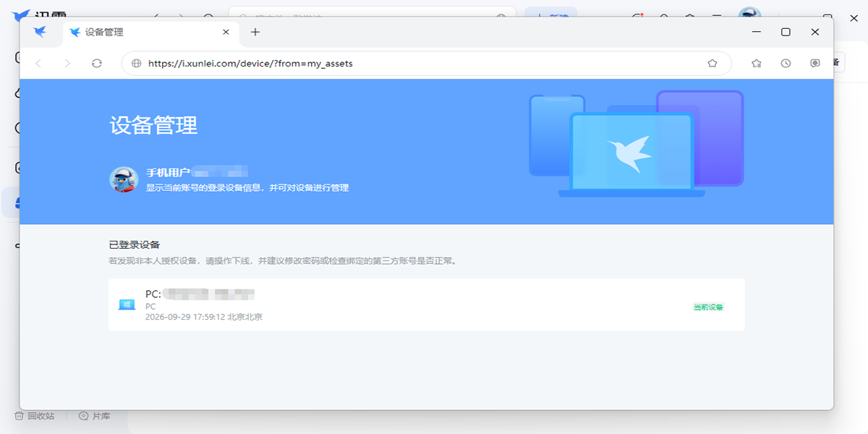Open a new tab with the plus button
868x434 pixels.
(x=255, y=32)
